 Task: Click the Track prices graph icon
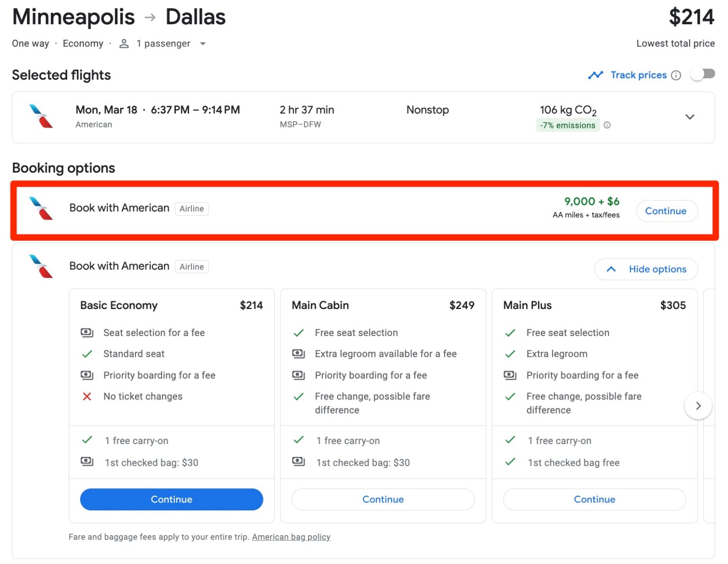pos(595,75)
